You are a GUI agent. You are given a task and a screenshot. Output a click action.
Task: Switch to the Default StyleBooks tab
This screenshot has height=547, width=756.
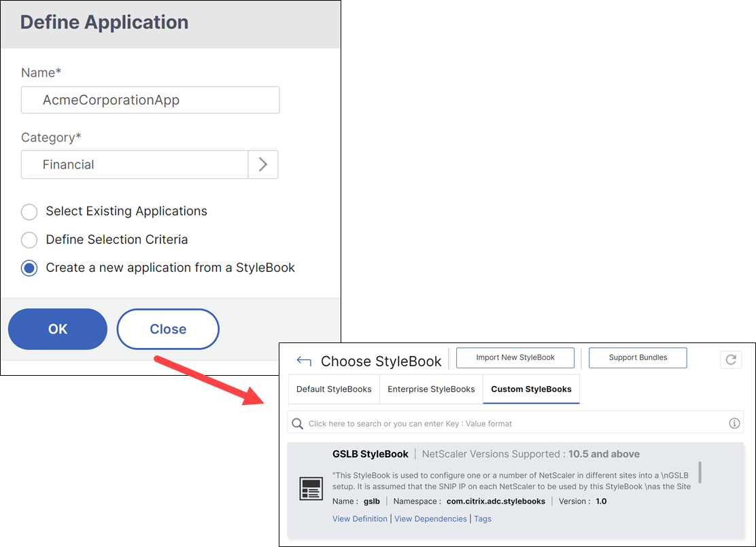(334, 389)
